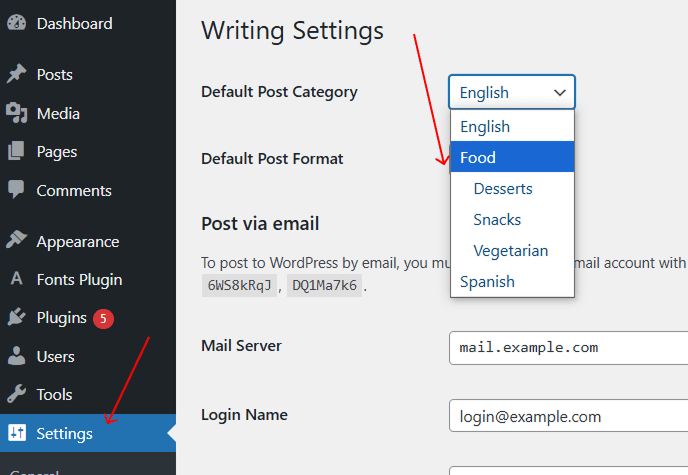Choose English from the category list
688x475 pixels.
click(512, 126)
